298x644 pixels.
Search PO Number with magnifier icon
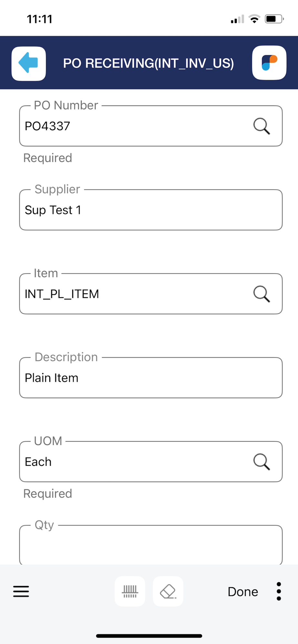tap(261, 126)
